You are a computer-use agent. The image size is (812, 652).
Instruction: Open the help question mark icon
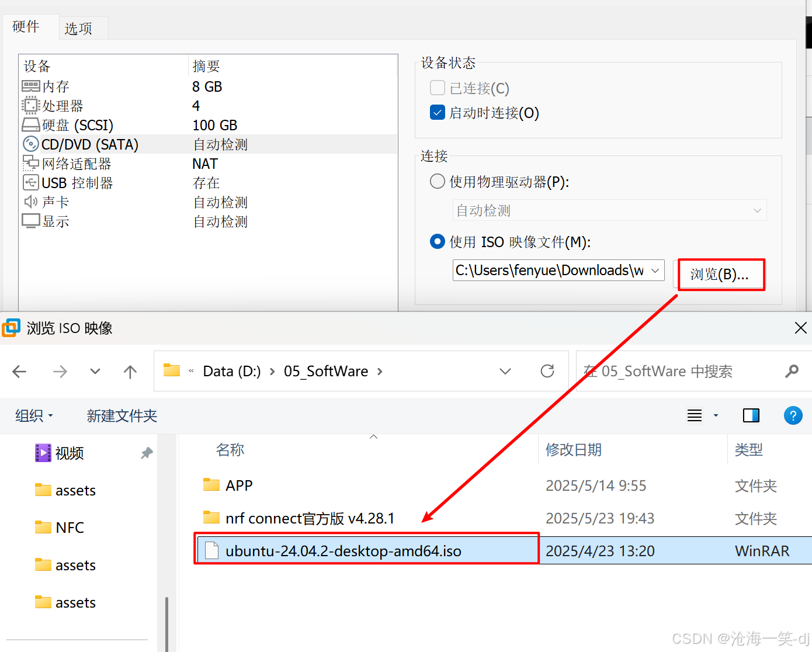[793, 415]
